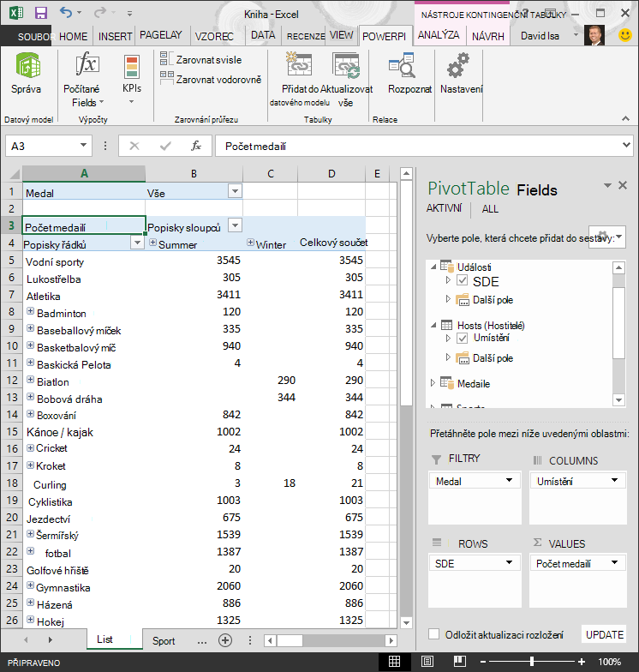Add a new sheet with the plus icon
The image size is (639, 672).
click(x=225, y=640)
